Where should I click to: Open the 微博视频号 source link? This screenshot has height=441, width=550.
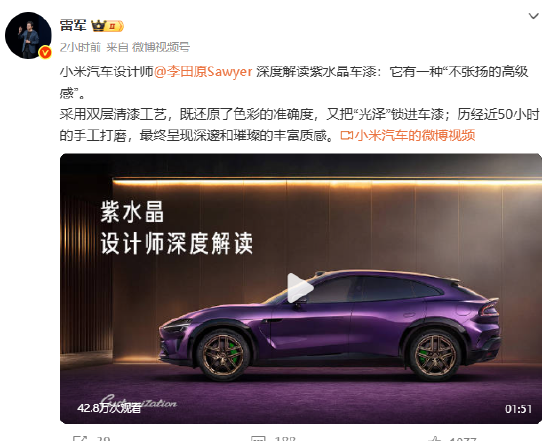(x=161, y=47)
